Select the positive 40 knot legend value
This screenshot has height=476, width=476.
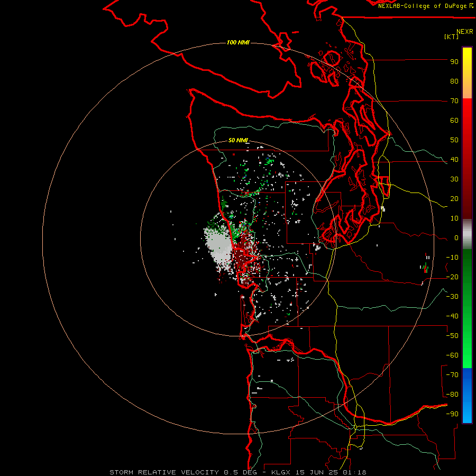[x=454, y=160]
